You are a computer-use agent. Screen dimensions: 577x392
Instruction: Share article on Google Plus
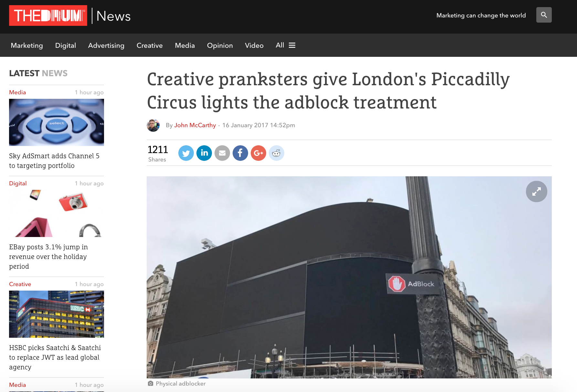(258, 153)
